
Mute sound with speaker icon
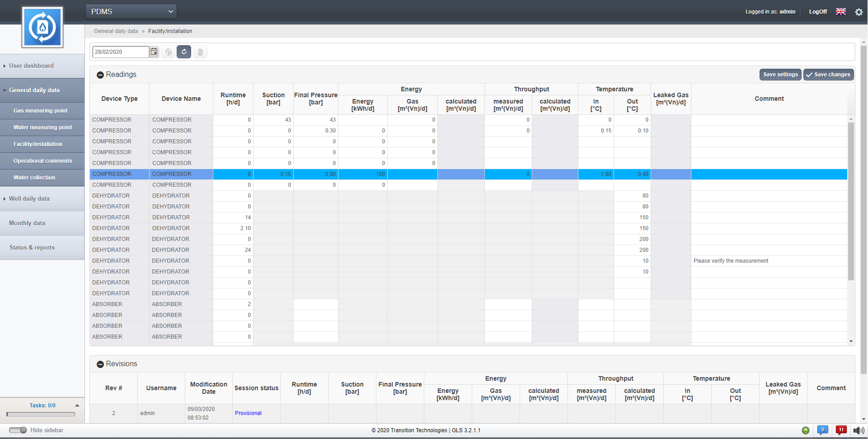pos(858,430)
